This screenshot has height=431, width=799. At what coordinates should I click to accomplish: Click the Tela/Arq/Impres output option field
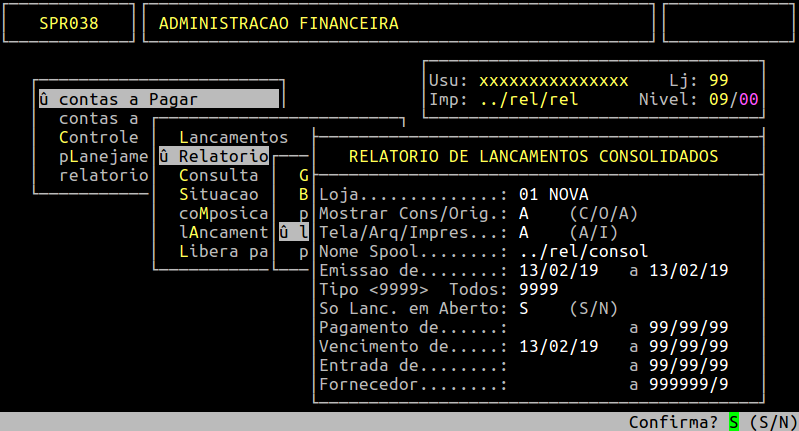pos(524,232)
